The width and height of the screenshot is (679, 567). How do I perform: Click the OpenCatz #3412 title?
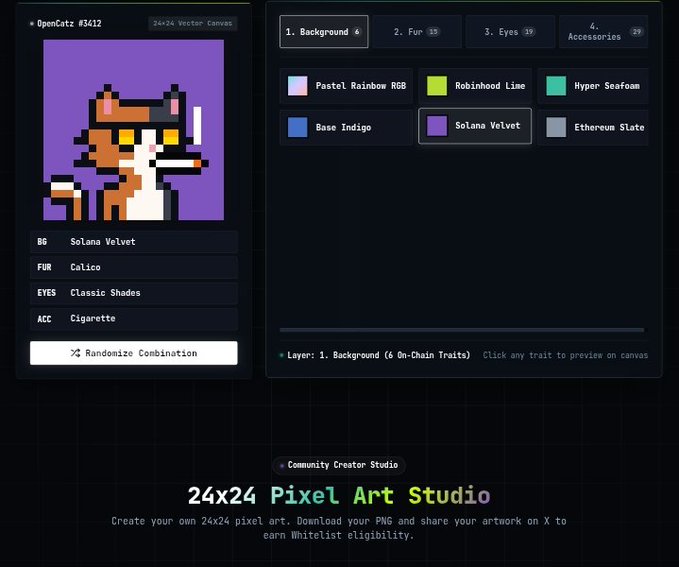click(69, 23)
